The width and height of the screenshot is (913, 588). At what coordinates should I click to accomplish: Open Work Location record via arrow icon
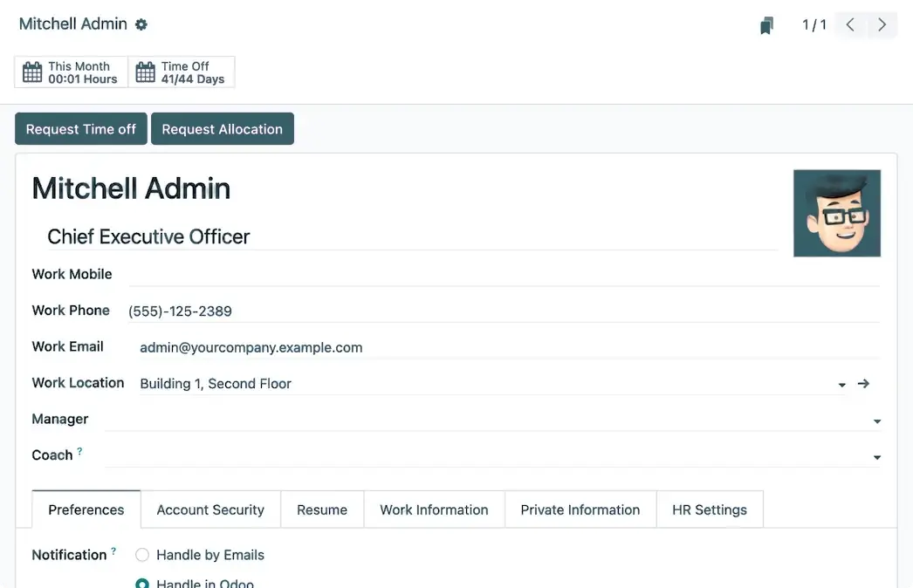(x=863, y=384)
